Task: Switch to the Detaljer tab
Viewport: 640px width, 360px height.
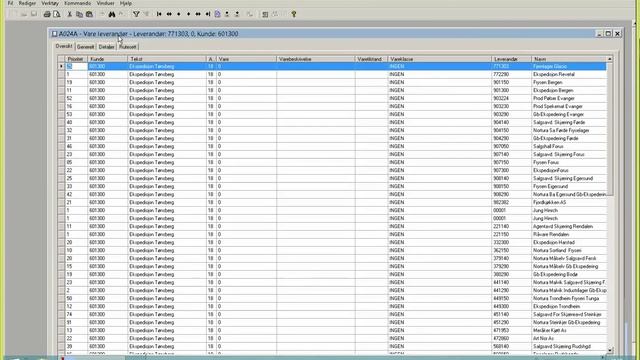Action: pos(107,47)
